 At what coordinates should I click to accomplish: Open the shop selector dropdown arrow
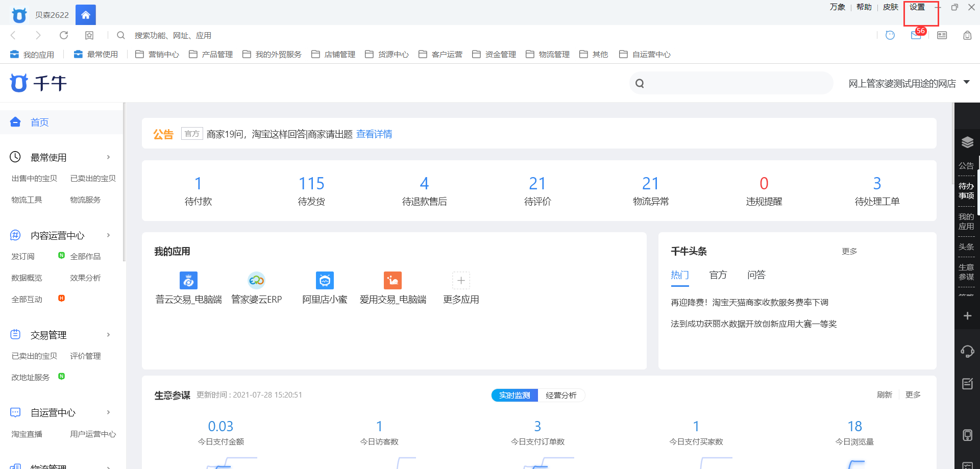966,82
